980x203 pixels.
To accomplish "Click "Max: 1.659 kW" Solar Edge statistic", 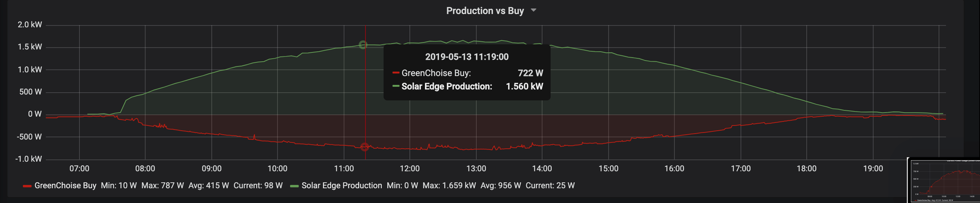I will coord(449,186).
